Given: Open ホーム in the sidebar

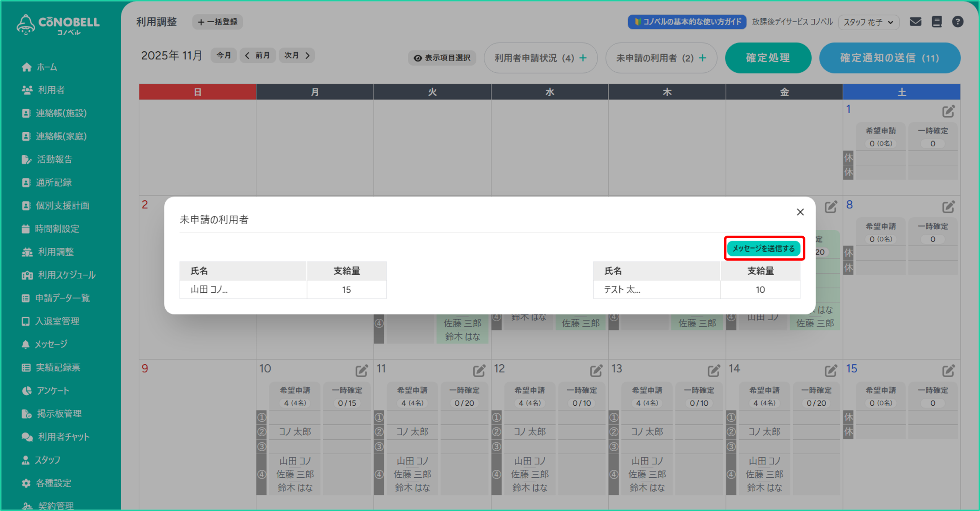Looking at the screenshot, I should tap(46, 67).
